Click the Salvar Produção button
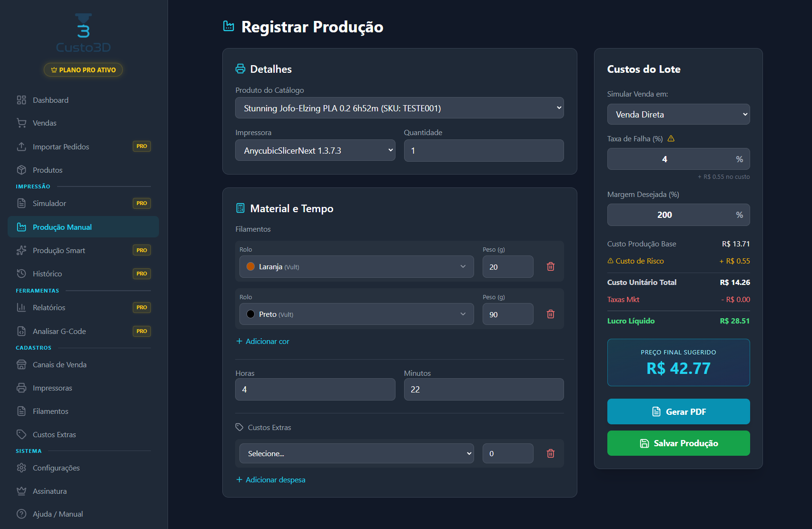The width and height of the screenshot is (812, 529). click(678, 443)
